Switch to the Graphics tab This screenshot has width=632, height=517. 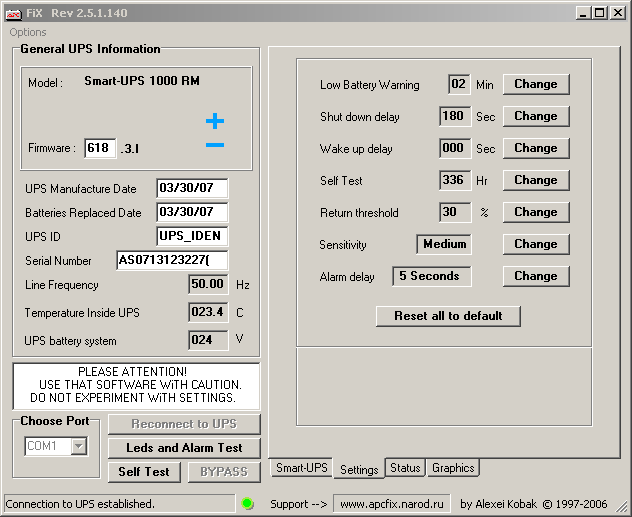453,468
